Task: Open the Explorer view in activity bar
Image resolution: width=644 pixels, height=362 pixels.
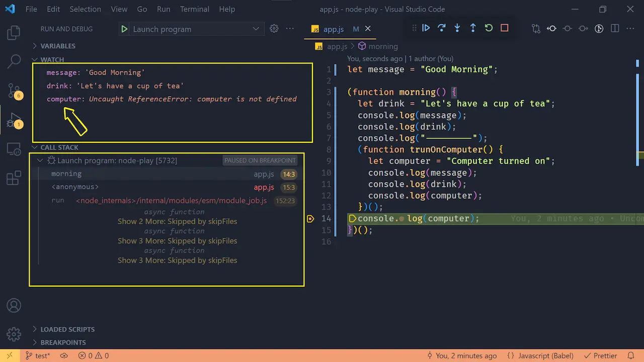Action: pyautogui.click(x=14, y=33)
